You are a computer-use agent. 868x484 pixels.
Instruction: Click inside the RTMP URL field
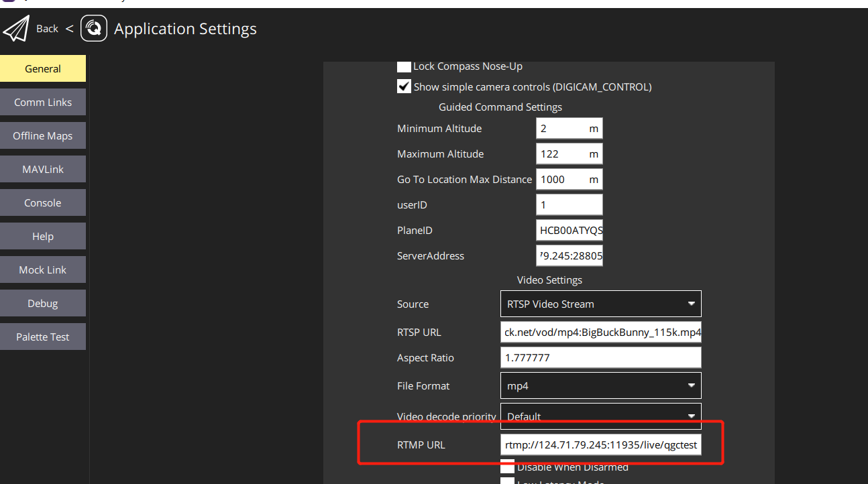[600, 444]
